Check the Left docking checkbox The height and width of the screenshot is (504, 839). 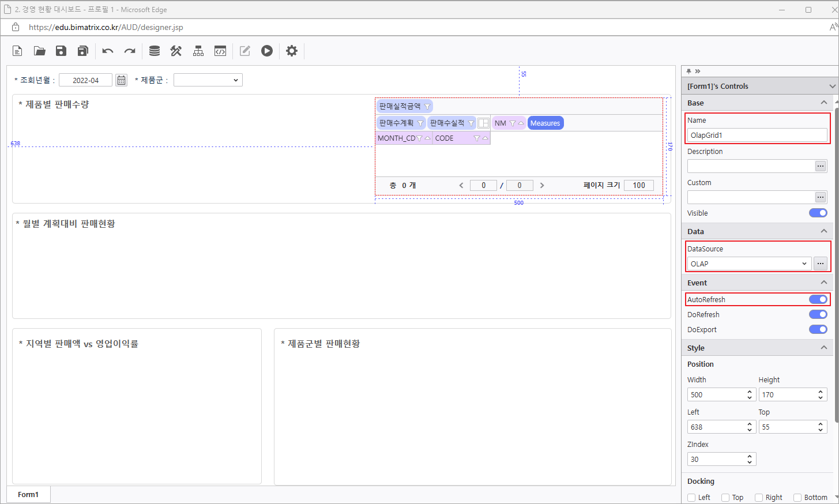tap(691, 497)
